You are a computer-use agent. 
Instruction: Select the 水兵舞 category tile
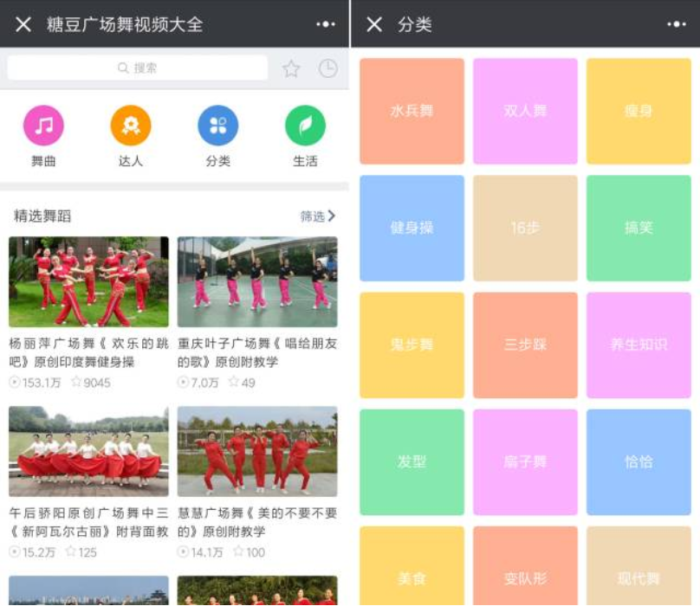[412, 111]
